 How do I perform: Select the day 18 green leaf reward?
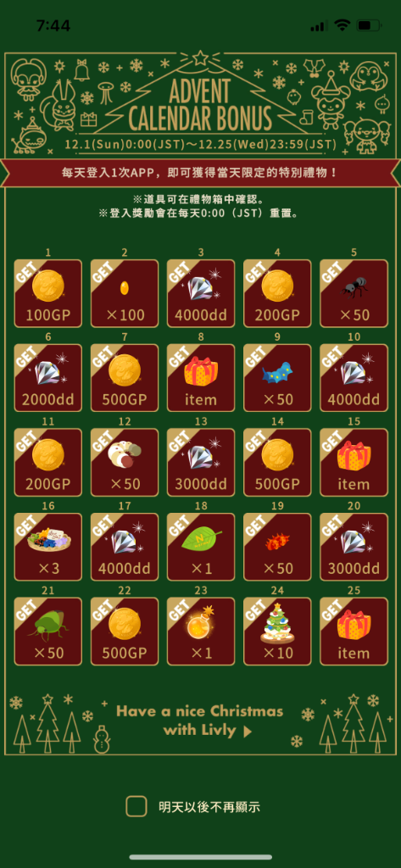201,547
